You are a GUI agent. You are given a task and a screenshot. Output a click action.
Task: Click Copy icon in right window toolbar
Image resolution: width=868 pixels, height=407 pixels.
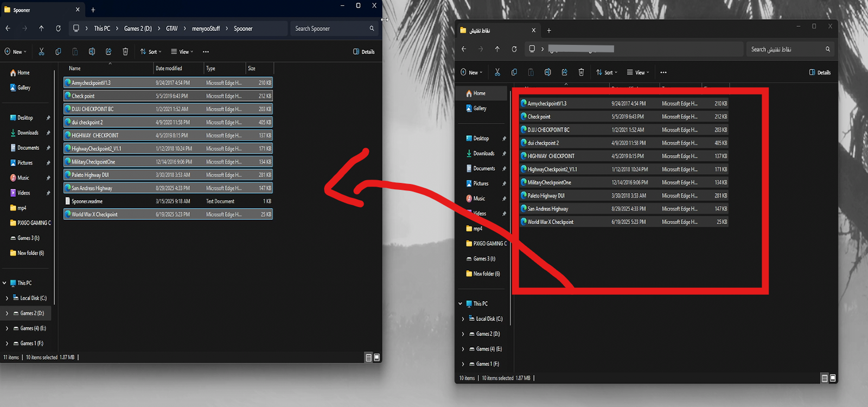pos(514,72)
